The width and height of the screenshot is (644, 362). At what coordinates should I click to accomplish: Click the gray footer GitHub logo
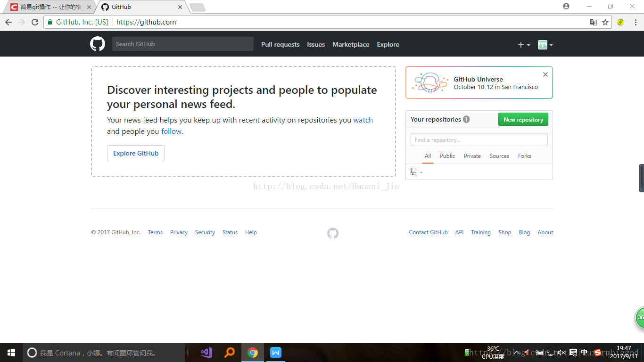(333, 233)
